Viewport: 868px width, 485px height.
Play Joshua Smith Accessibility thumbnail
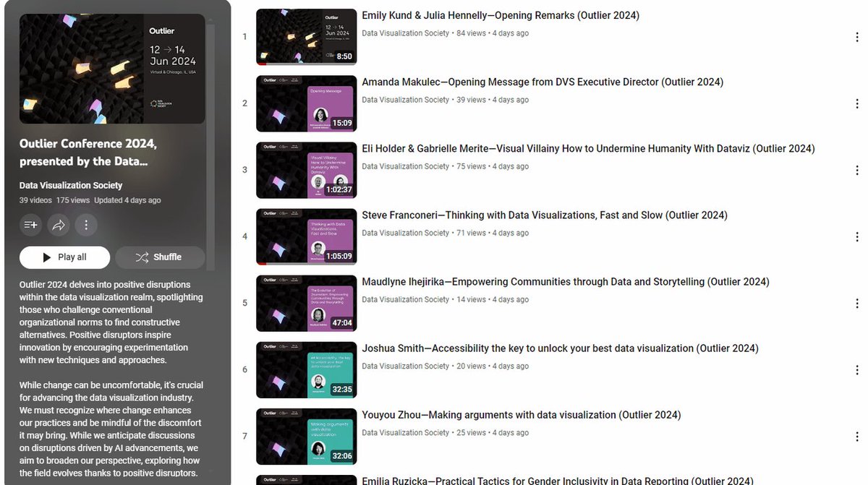[307, 369]
